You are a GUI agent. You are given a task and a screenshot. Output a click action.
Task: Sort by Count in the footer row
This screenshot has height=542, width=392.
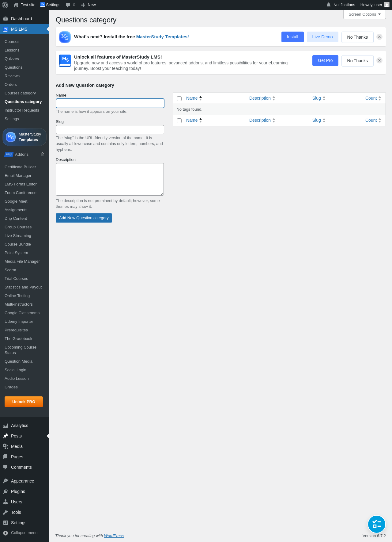373,120
